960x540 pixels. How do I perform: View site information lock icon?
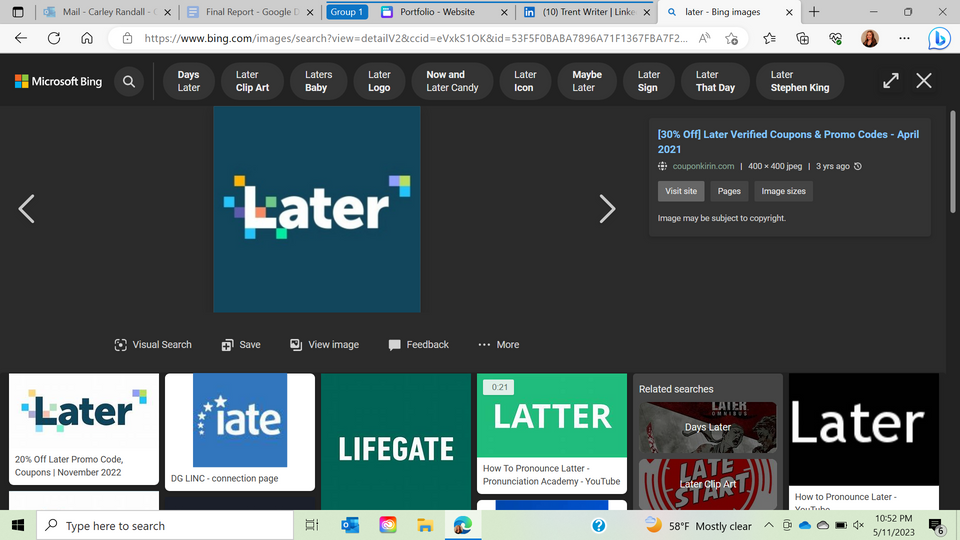point(127,38)
